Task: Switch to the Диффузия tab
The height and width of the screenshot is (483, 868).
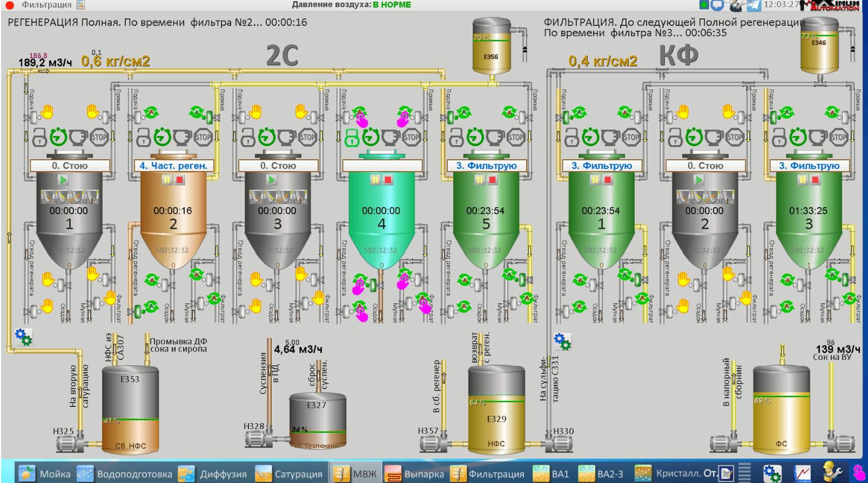Action: (x=213, y=474)
